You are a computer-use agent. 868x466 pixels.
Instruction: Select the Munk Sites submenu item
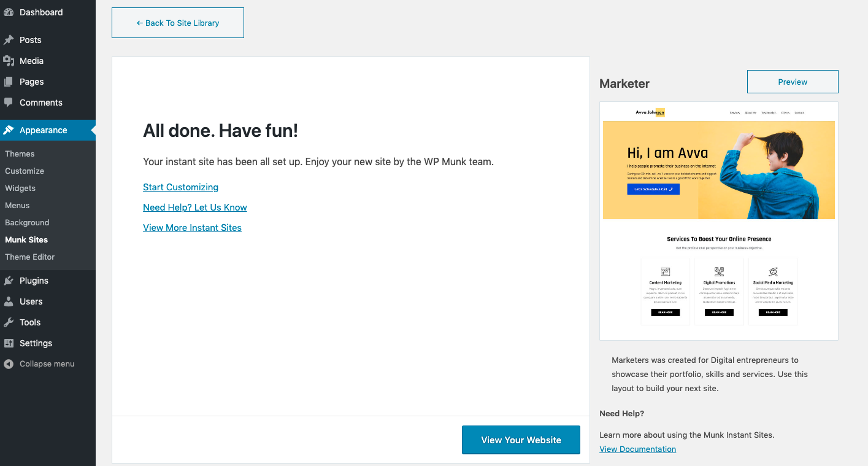(26, 239)
